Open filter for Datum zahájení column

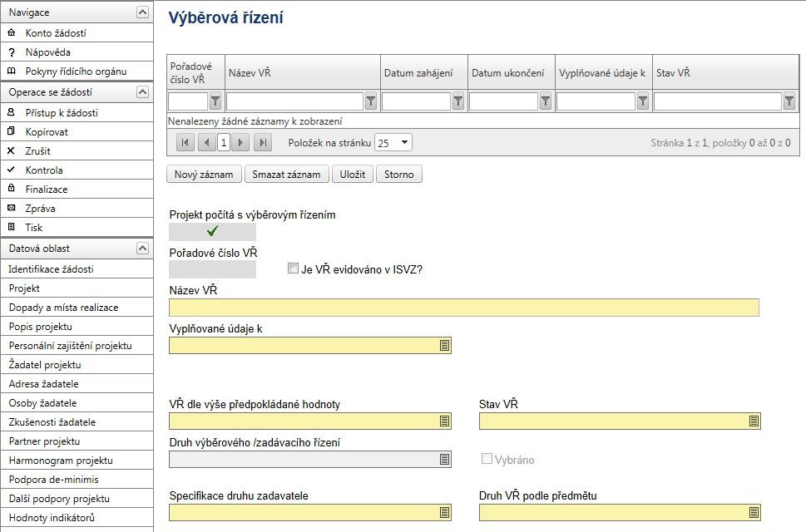tap(458, 101)
